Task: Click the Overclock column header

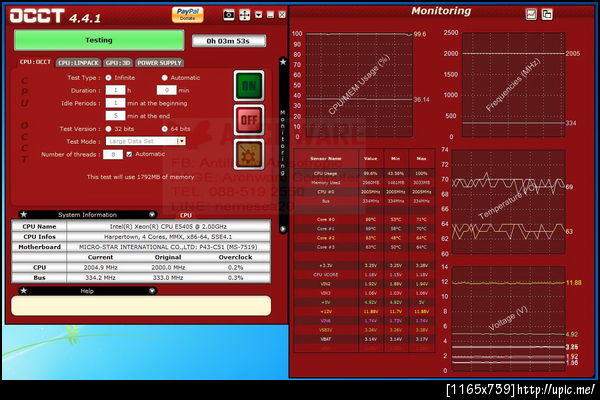Action: pos(235,257)
